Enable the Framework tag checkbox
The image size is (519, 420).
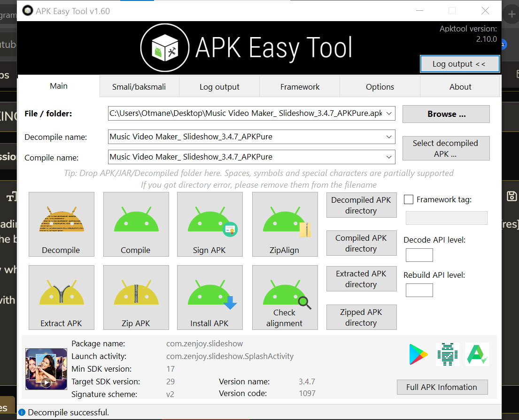[409, 199]
